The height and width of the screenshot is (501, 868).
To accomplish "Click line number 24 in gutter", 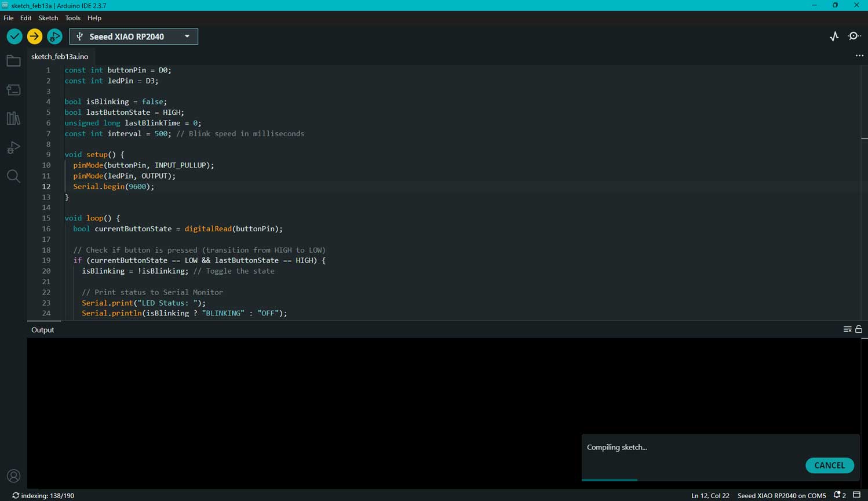I will click(46, 313).
